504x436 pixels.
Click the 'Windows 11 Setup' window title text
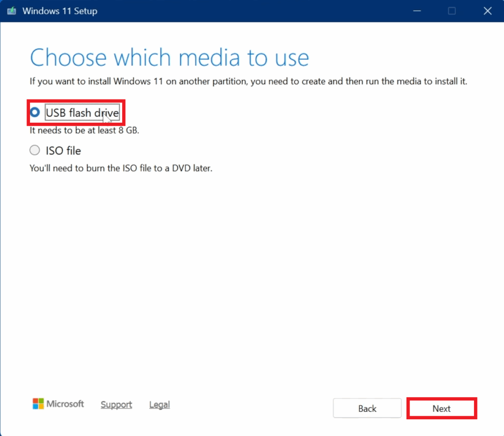coord(60,11)
